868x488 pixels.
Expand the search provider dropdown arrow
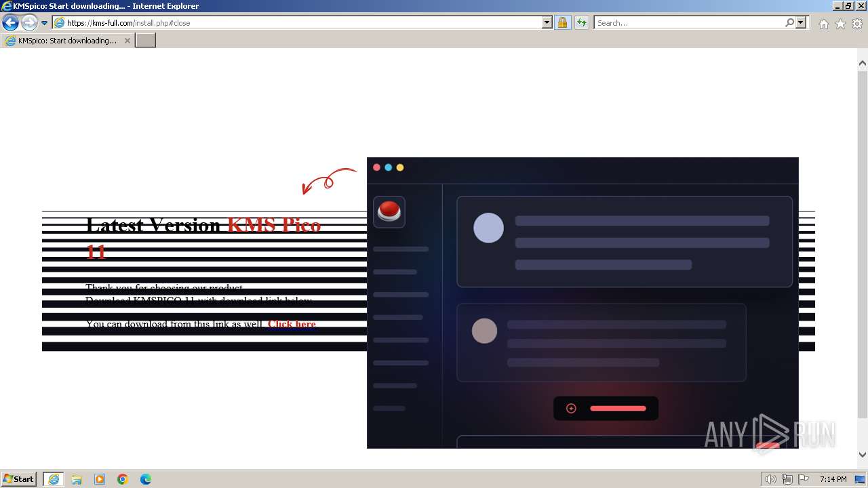tap(801, 23)
